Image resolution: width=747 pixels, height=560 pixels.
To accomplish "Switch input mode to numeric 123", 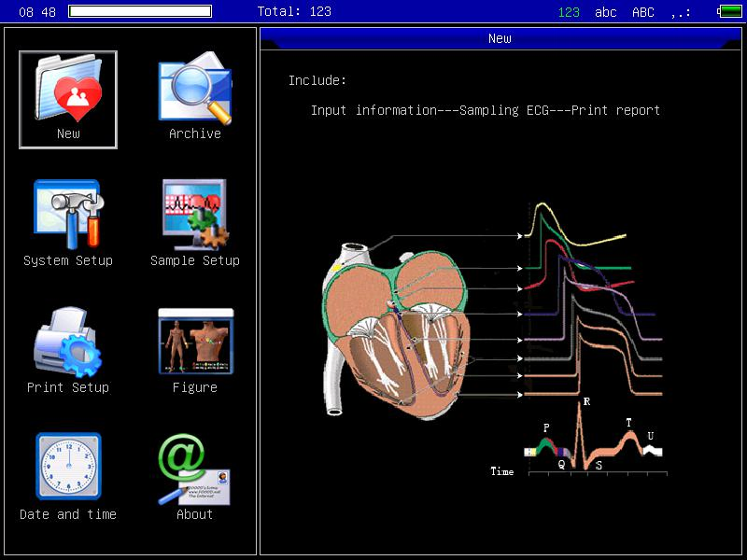I will 571,12.
